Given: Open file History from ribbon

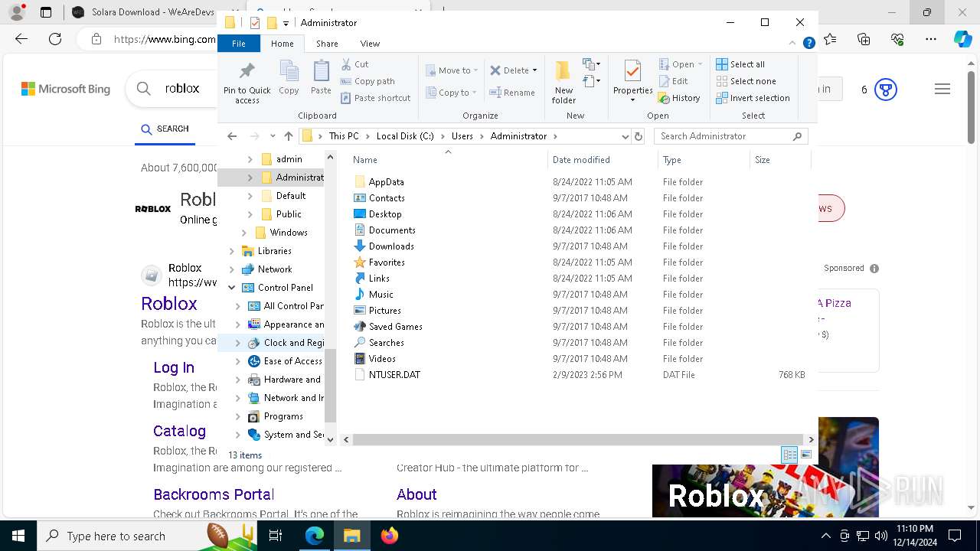Looking at the screenshot, I should [x=679, y=98].
